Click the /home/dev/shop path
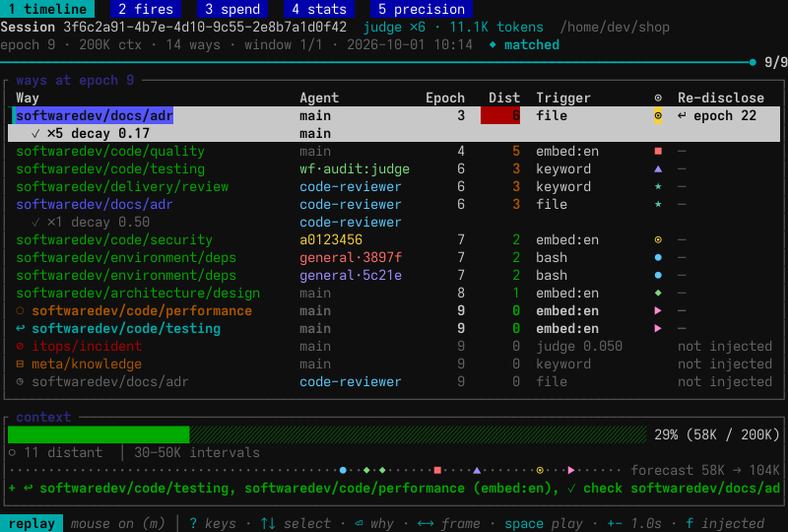This screenshot has width=788, height=532. [x=615, y=28]
